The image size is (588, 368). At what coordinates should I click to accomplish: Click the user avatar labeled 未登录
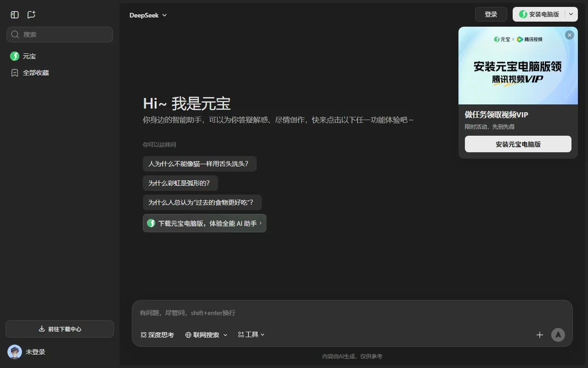click(x=14, y=352)
